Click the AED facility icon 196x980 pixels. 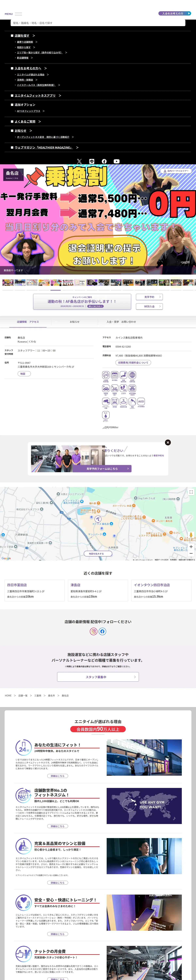[141, 401]
